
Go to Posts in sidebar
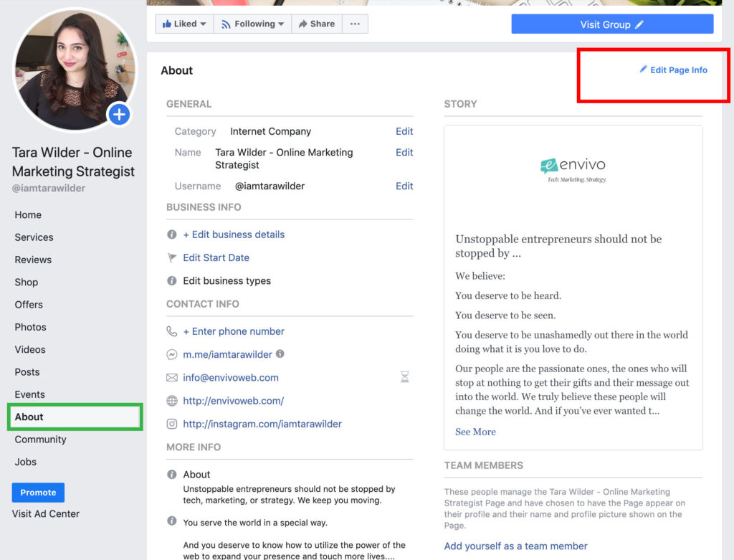point(27,372)
